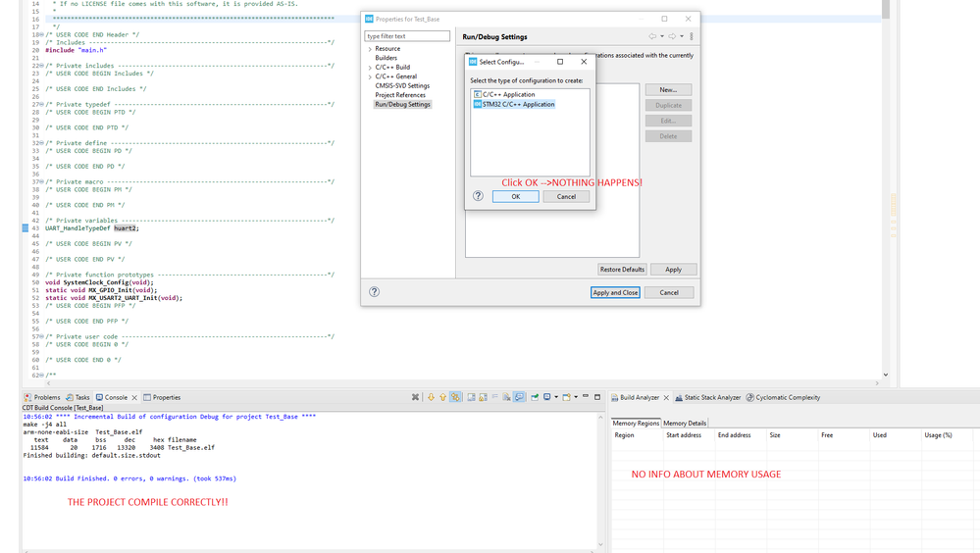
Task: Open the Properties view menu dots
Action: click(x=692, y=36)
